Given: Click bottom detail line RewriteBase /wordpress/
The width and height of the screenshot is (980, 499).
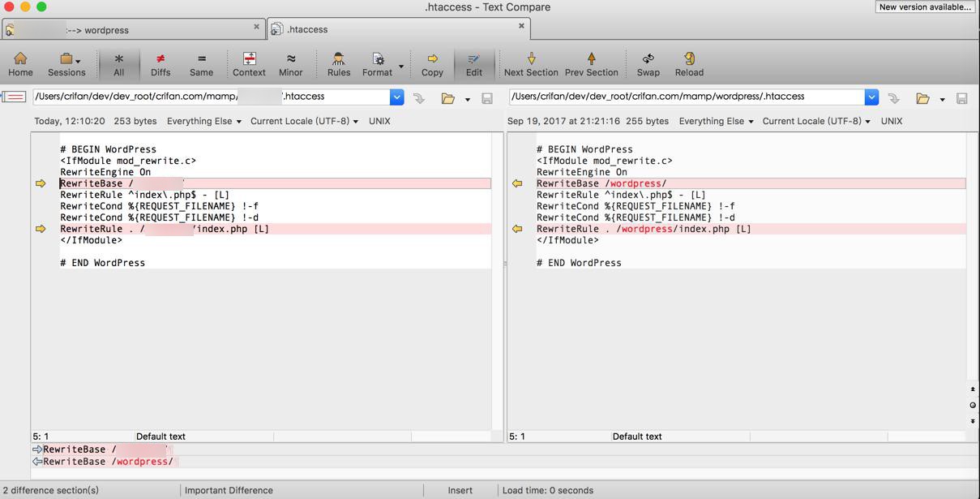Looking at the screenshot, I should [x=108, y=462].
